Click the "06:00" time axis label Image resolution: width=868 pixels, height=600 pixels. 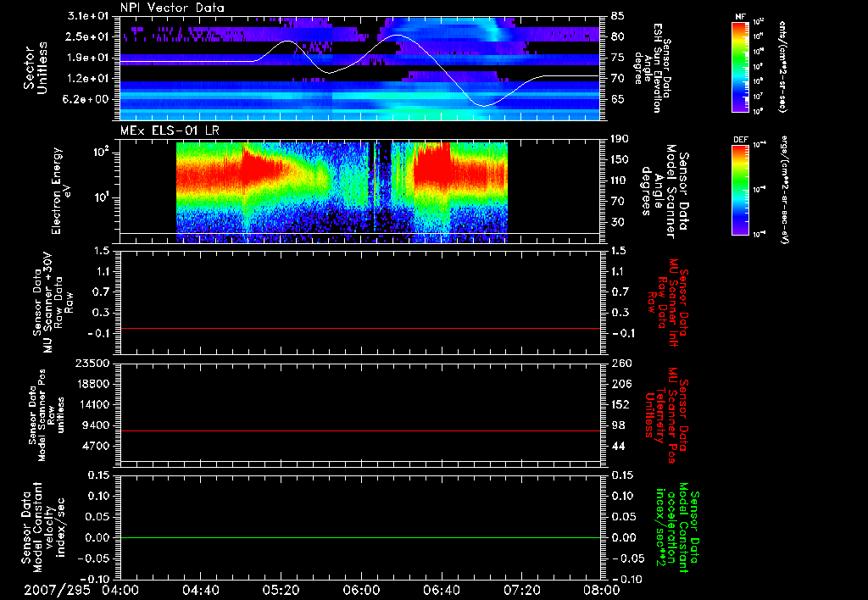coord(361,590)
